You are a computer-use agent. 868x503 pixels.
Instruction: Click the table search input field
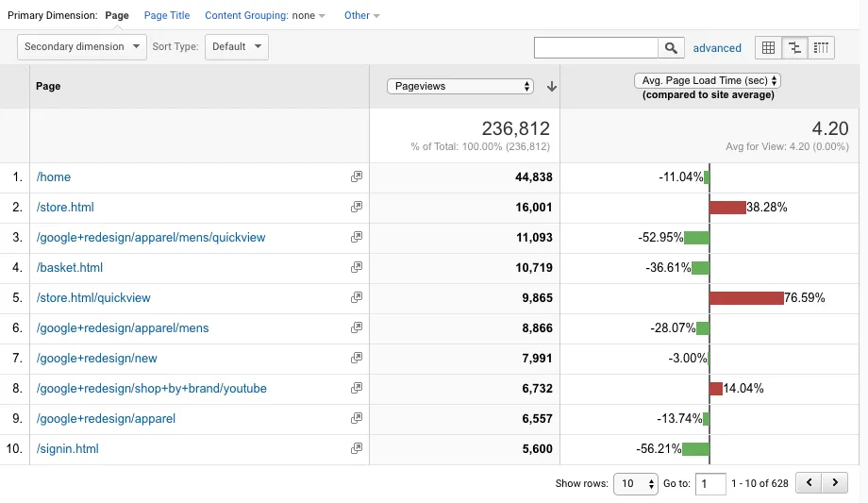[595, 47]
